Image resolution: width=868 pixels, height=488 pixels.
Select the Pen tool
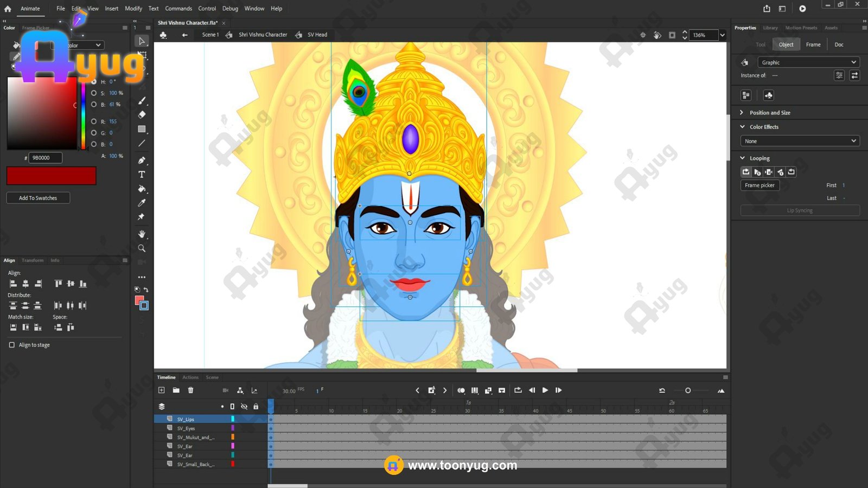pyautogui.click(x=142, y=160)
